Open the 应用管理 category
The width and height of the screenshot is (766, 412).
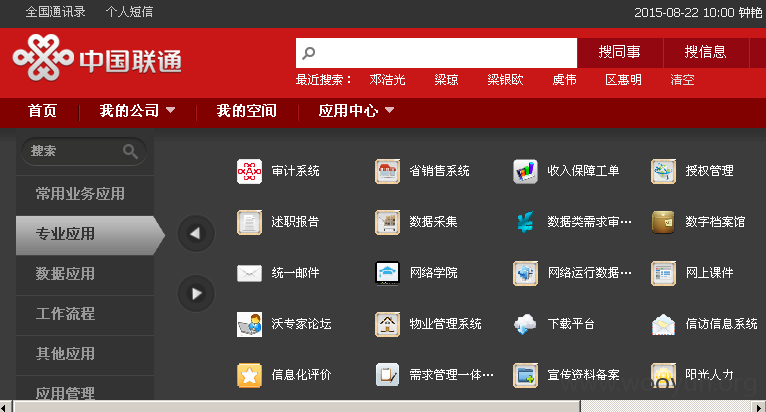[x=85, y=389]
